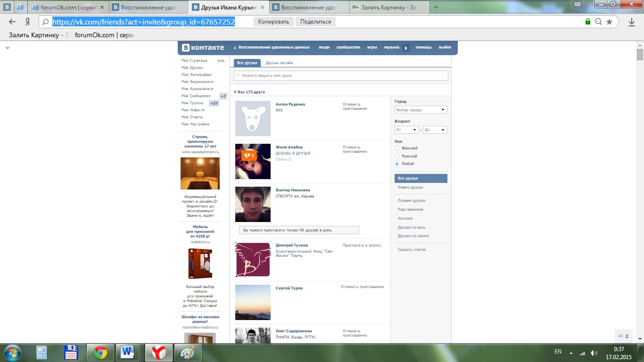Click the friend name search field
This screenshot has height=362, width=644.
coord(341,75)
